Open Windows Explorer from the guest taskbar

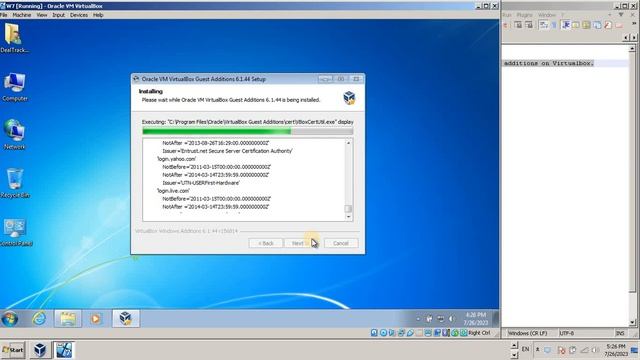pos(68,318)
